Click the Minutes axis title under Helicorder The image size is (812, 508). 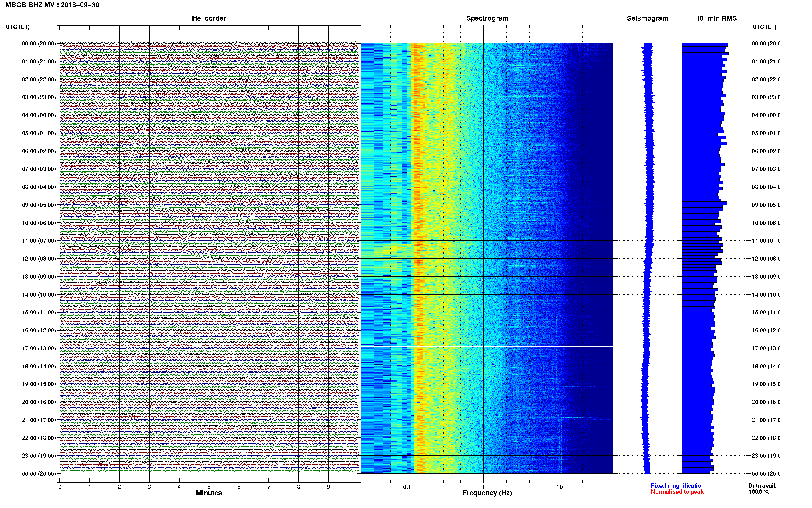pyautogui.click(x=209, y=493)
